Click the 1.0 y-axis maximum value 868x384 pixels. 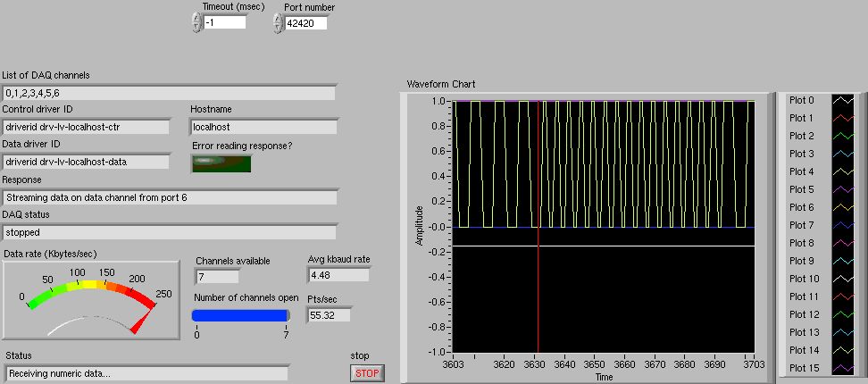[x=441, y=101]
